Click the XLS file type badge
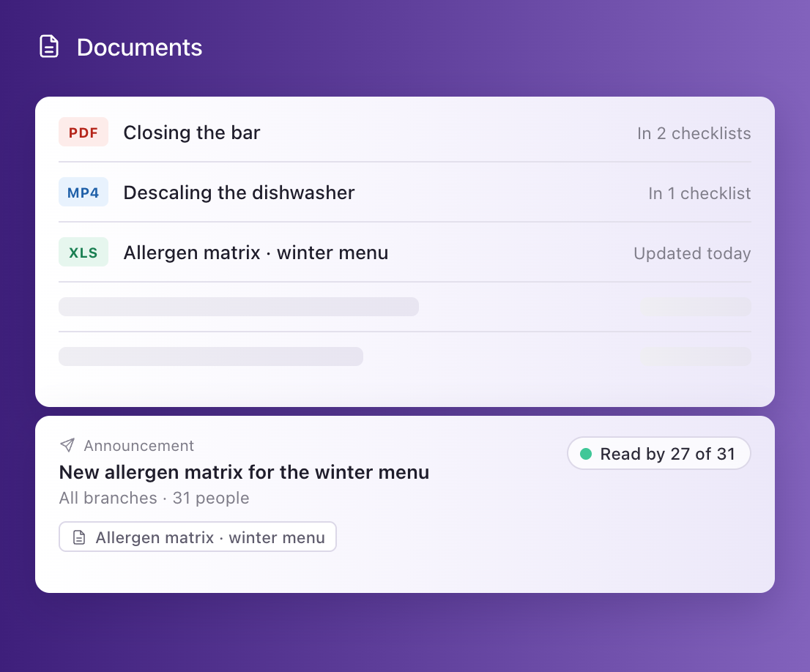810x672 pixels. (83, 252)
